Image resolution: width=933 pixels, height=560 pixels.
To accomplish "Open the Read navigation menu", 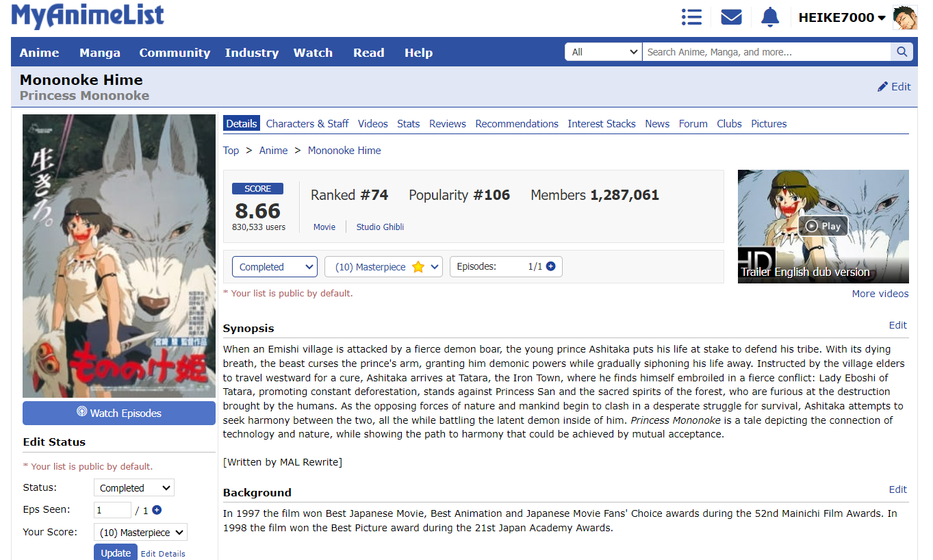I will (368, 53).
